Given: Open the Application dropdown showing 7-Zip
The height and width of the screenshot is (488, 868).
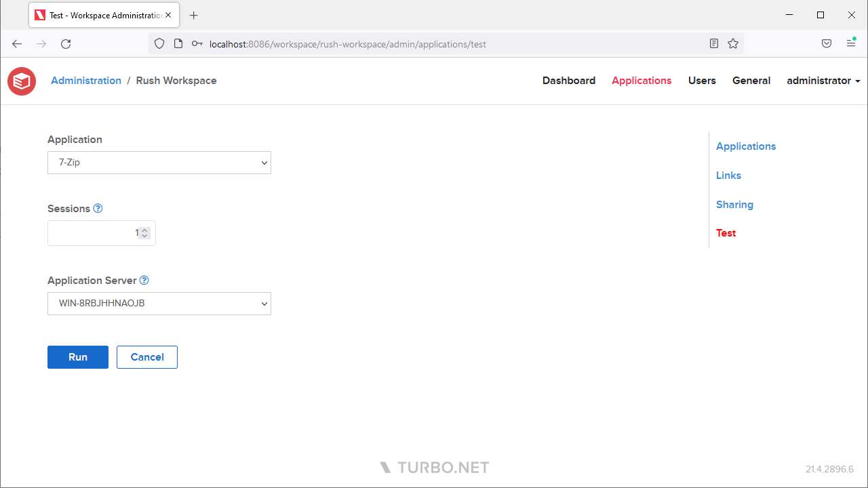Looking at the screenshot, I should (159, 163).
